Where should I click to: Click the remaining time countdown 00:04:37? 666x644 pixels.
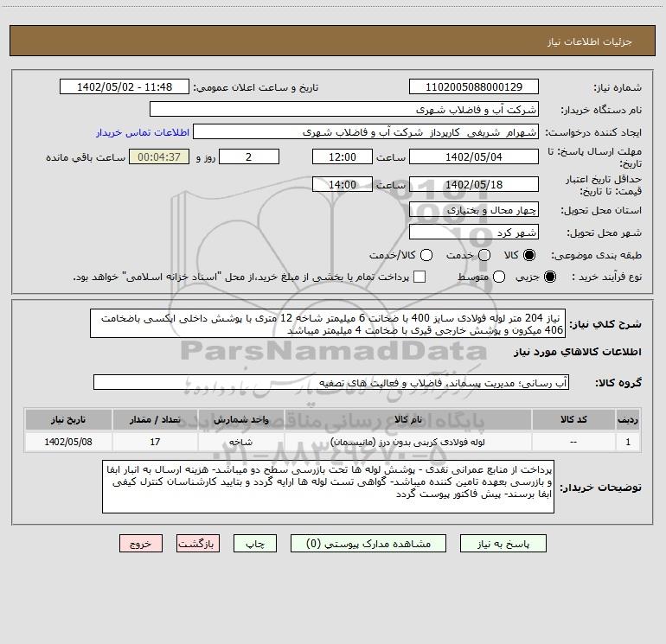click(x=159, y=156)
